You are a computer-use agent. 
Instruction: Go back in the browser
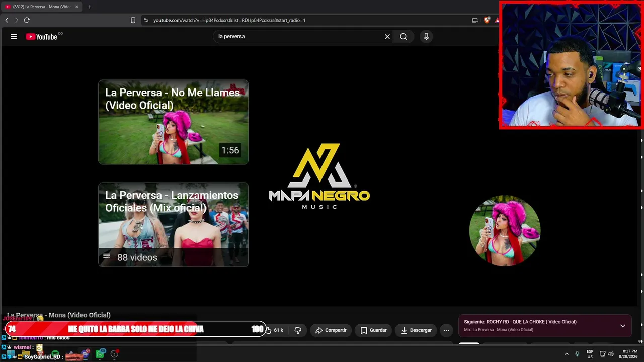click(7, 20)
